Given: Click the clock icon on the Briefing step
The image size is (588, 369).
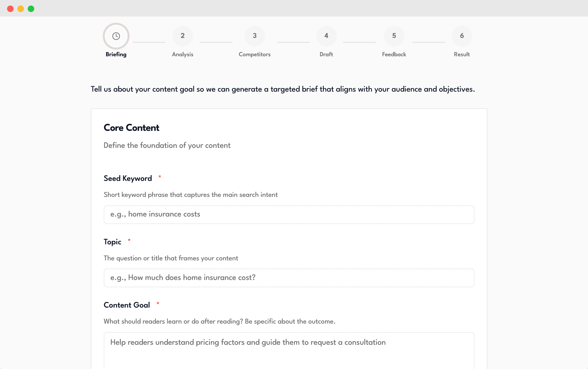Looking at the screenshot, I should (116, 36).
